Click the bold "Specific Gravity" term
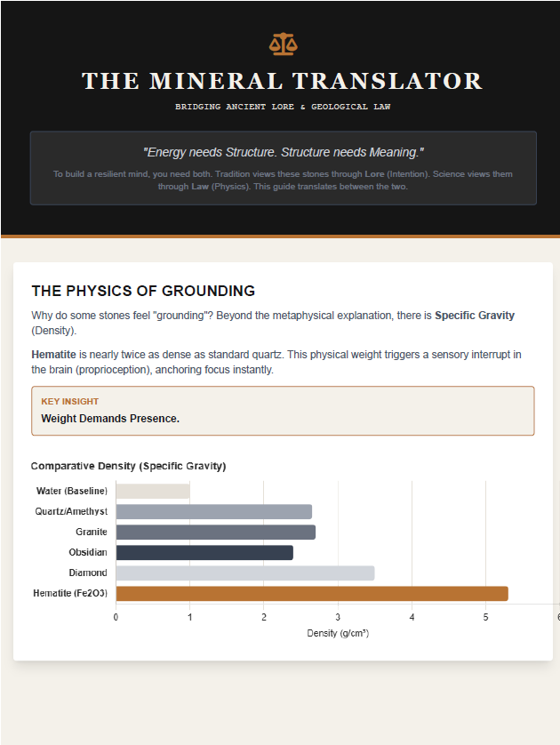The height and width of the screenshot is (745, 560). 474,316
